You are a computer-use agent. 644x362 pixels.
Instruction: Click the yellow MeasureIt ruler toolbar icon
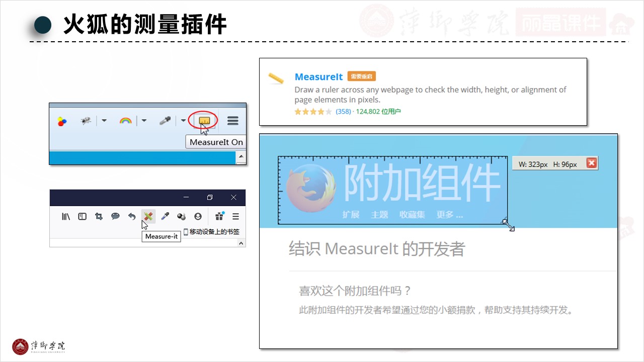pos(204,121)
